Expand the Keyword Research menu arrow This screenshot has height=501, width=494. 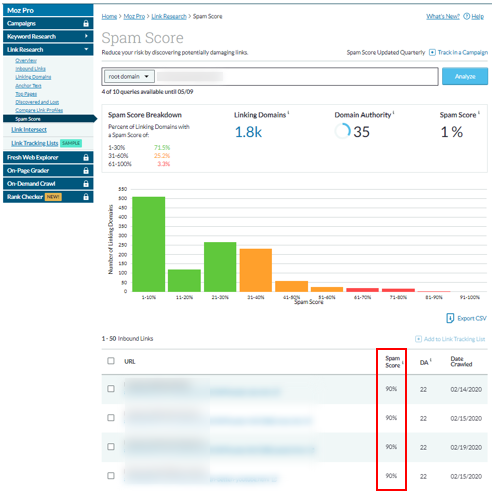pos(86,36)
